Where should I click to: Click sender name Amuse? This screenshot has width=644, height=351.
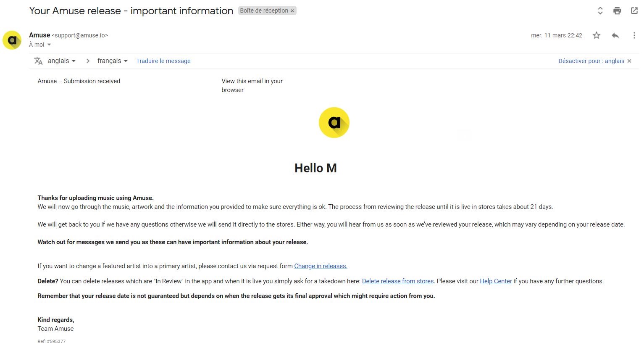click(x=39, y=35)
